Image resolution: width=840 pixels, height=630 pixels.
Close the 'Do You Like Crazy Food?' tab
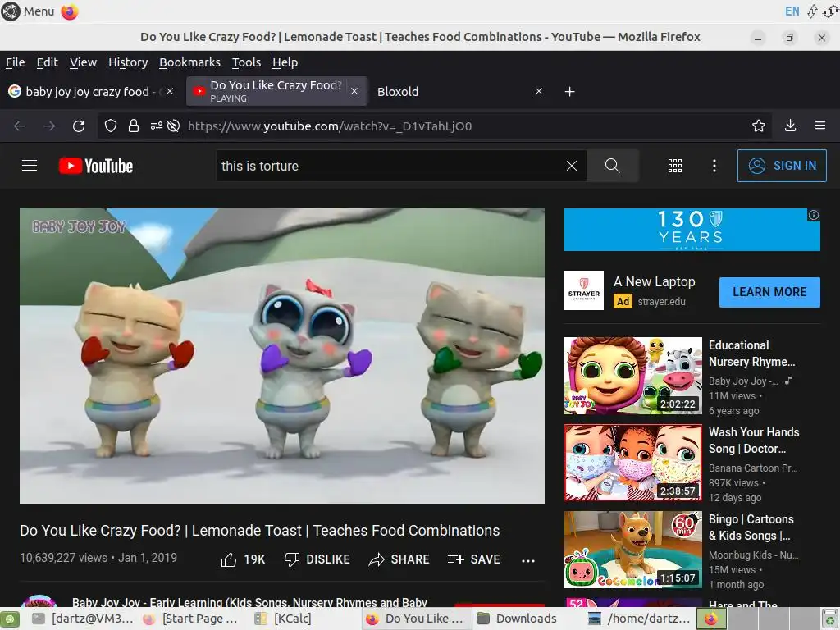(354, 91)
